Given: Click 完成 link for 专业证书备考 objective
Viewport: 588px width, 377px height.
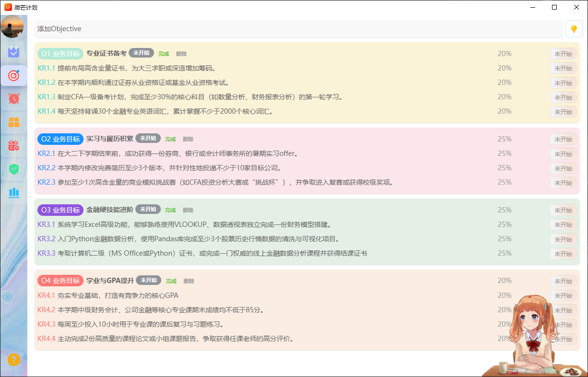Looking at the screenshot, I should coord(164,54).
